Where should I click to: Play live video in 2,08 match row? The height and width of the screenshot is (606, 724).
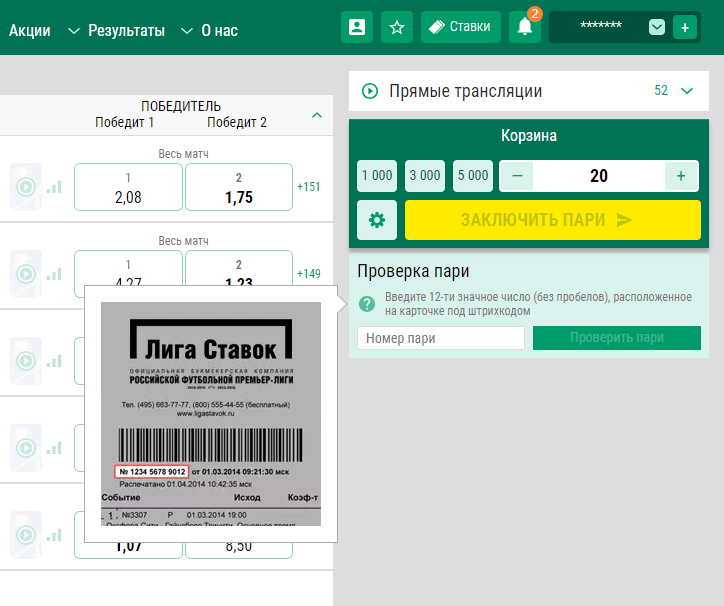(26, 187)
